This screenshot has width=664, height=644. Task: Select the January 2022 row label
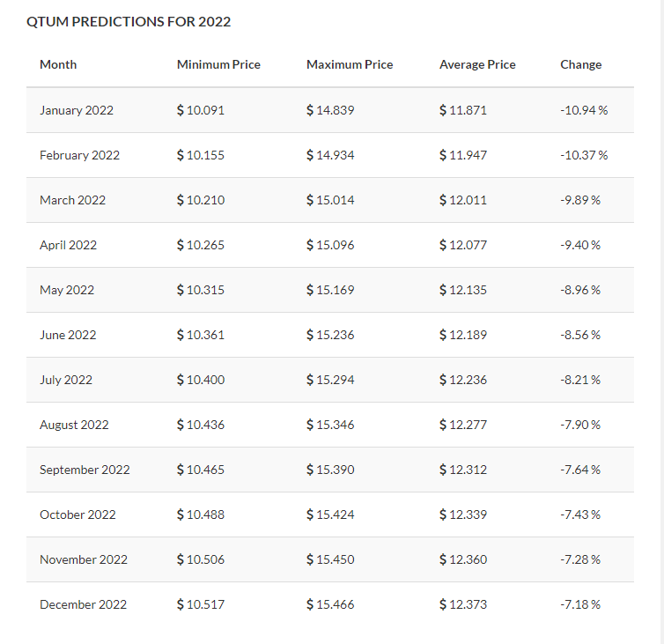click(x=77, y=110)
